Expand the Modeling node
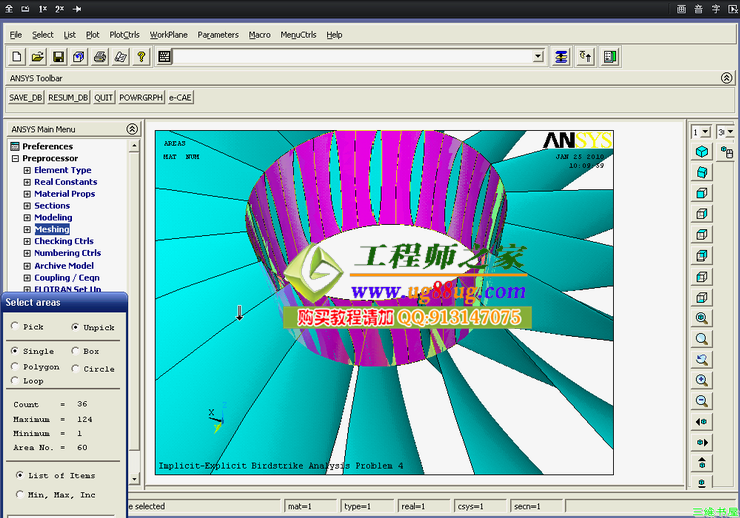740x518 pixels. point(27,217)
